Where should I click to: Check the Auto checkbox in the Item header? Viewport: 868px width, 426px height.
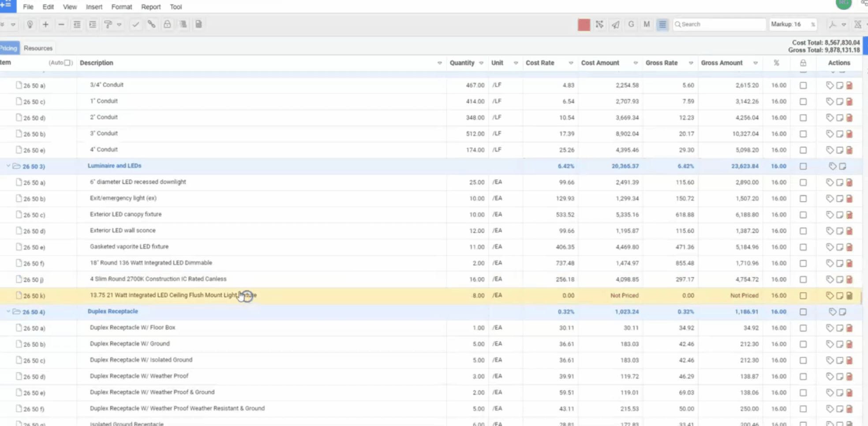[67, 63]
